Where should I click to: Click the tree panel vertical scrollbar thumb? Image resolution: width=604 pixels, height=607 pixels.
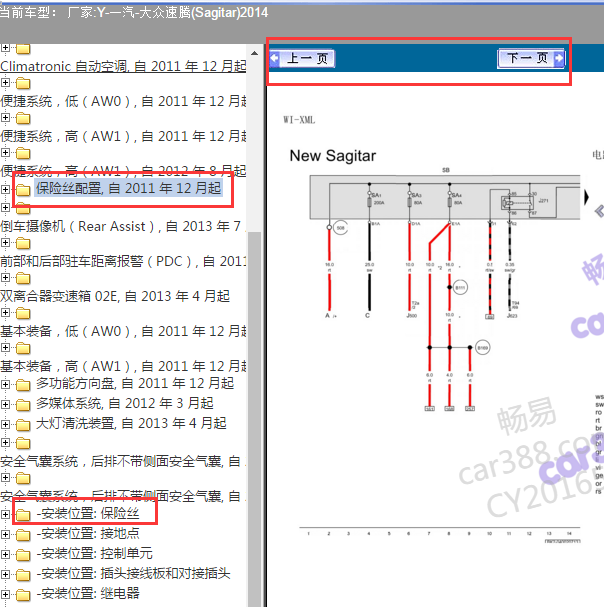click(x=254, y=419)
